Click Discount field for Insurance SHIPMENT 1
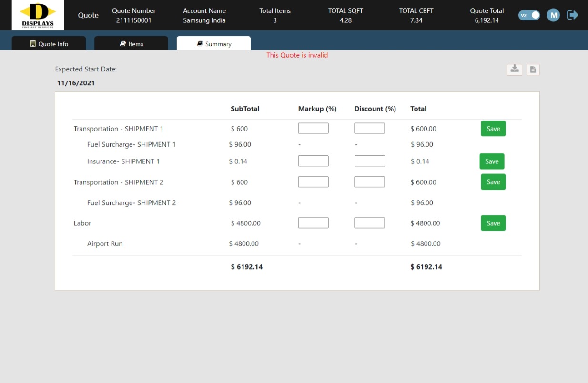Image resolution: width=588 pixels, height=383 pixels. tap(369, 161)
